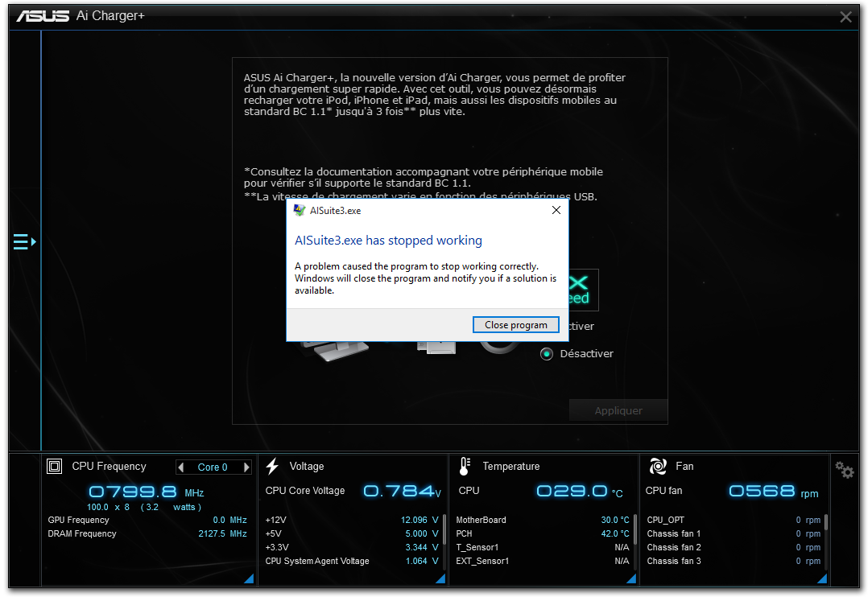The height and width of the screenshot is (597, 868).
Task: Click the Chassis fan 3 label
Action: pyautogui.click(x=674, y=561)
